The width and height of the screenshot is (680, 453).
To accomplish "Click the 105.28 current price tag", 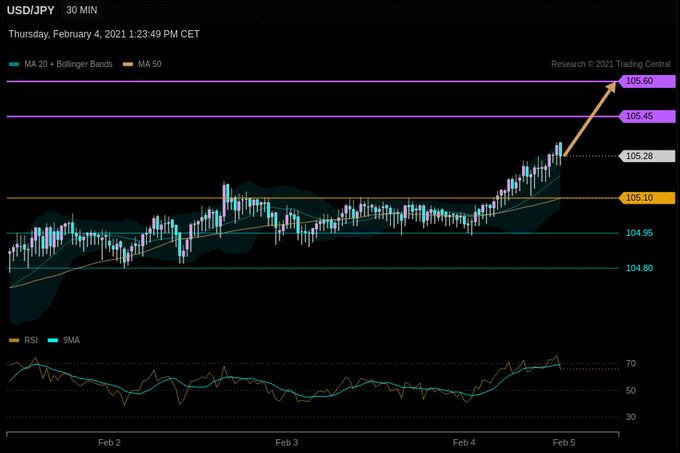I will pyautogui.click(x=647, y=156).
